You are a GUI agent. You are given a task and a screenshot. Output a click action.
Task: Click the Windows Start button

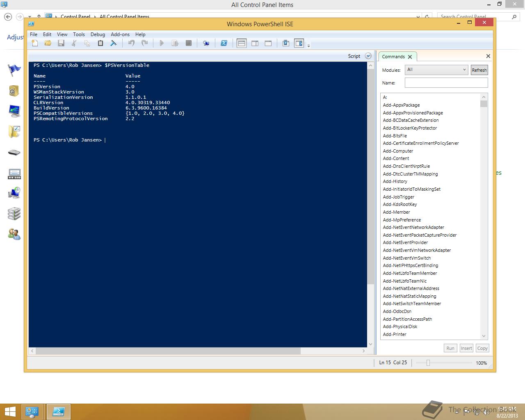[x=10, y=412]
